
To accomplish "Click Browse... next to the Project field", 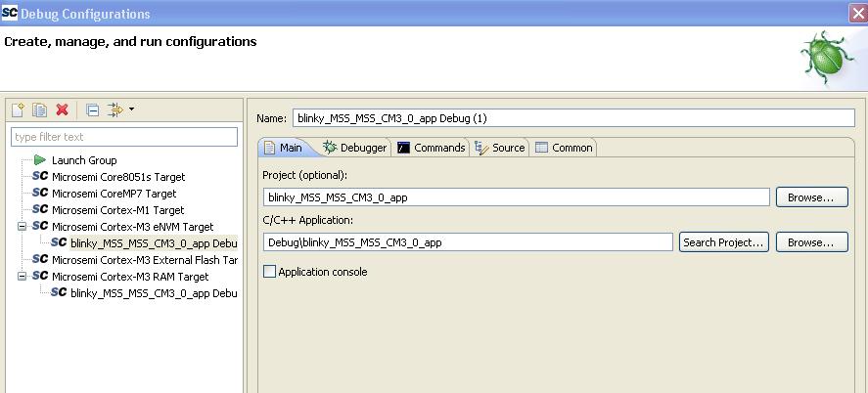I will [x=811, y=197].
